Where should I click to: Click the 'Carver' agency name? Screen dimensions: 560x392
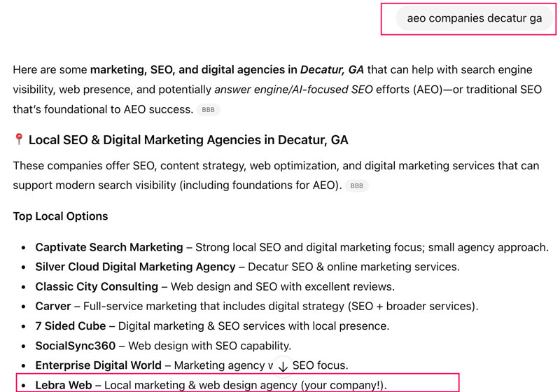tap(53, 306)
